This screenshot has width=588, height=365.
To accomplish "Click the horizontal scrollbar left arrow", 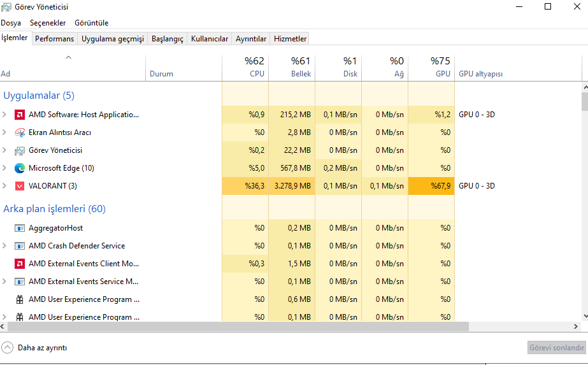I will point(3,326).
